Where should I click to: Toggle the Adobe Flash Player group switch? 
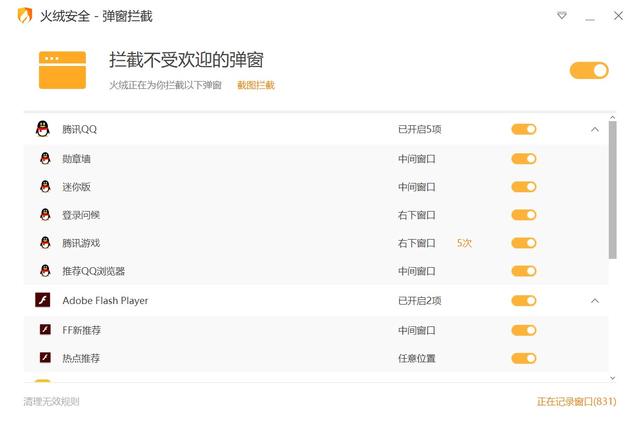coord(524,301)
